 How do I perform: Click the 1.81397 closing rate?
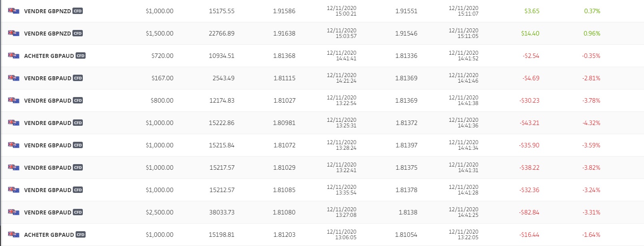pyautogui.click(x=406, y=145)
